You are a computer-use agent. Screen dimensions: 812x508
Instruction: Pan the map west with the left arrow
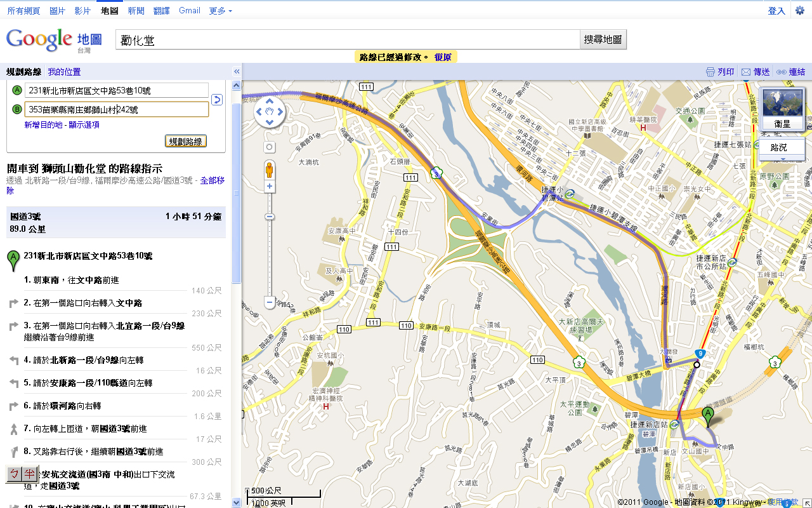point(258,112)
